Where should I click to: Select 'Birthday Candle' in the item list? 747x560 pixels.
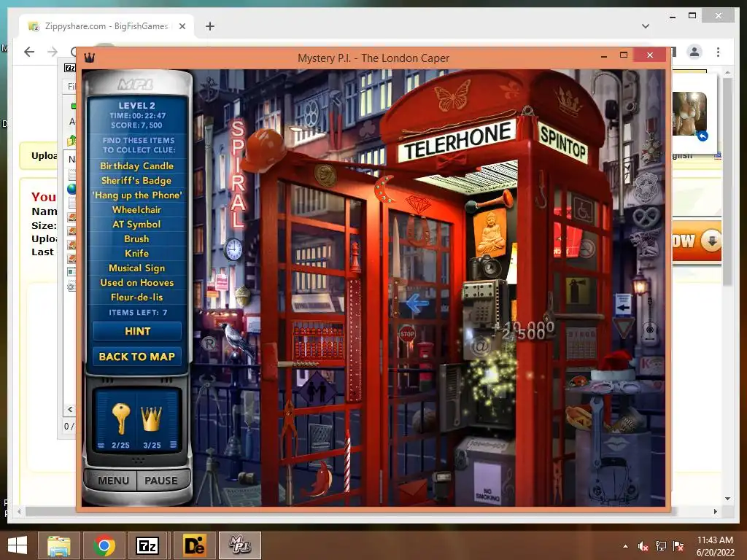[136, 166]
